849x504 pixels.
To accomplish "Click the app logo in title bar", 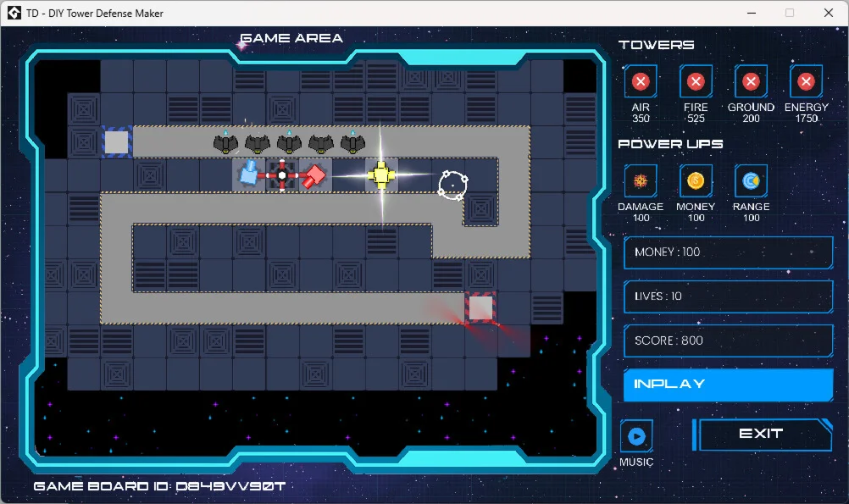I will pyautogui.click(x=14, y=13).
